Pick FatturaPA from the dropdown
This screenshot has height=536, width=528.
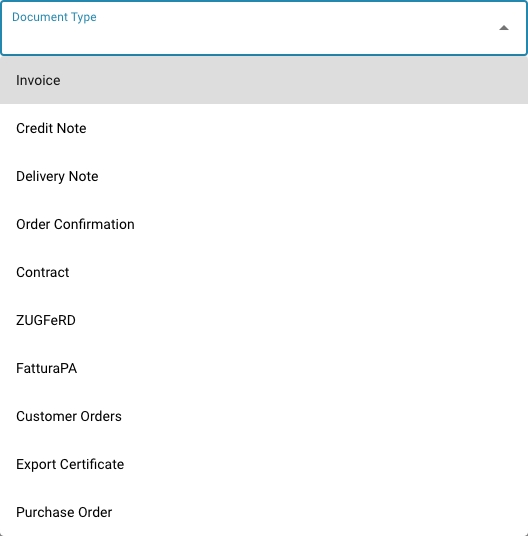click(x=264, y=368)
